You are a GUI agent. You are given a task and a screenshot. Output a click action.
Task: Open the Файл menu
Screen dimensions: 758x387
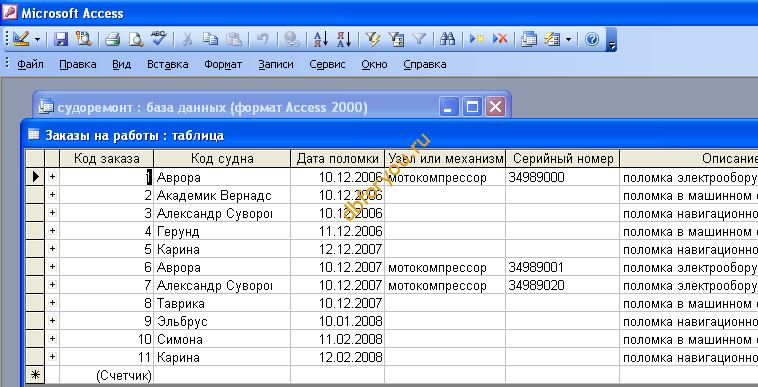tap(30, 64)
